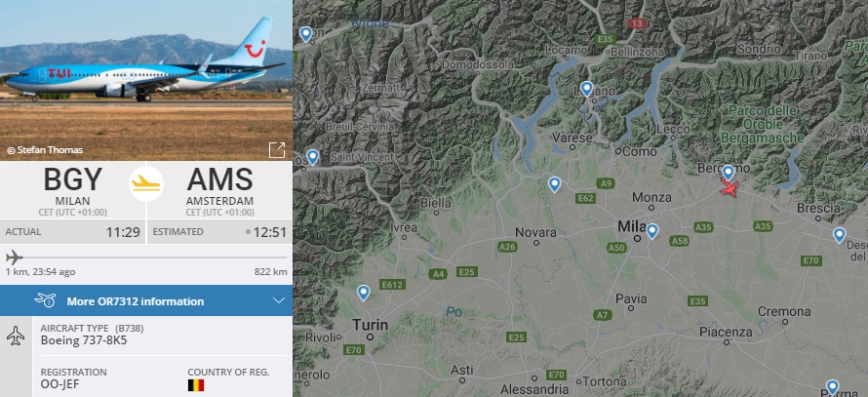Click the airport pin near Saint-Vincent

313,156
